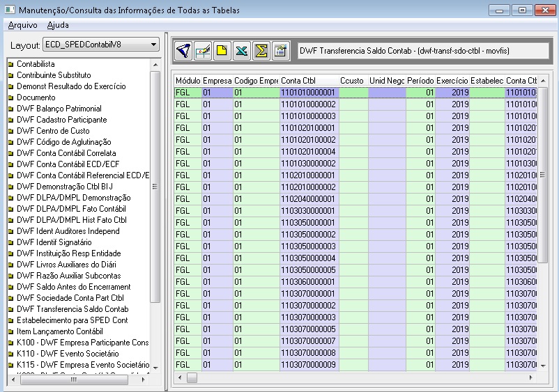559x392 pixels.
Task: Click the folder icon beside DWF Balanço Patrimonial
Action: (x=11, y=109)
